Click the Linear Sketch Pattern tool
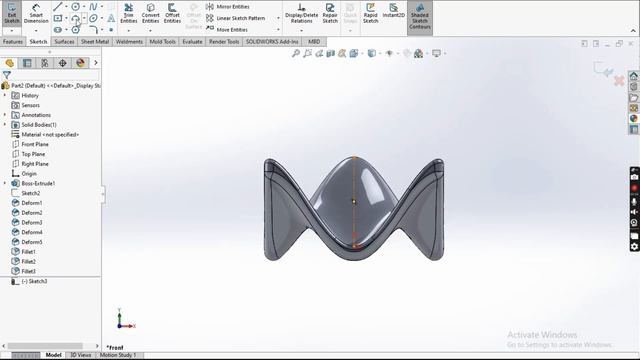Screen dimensions: 640x360 click(236, 18)
